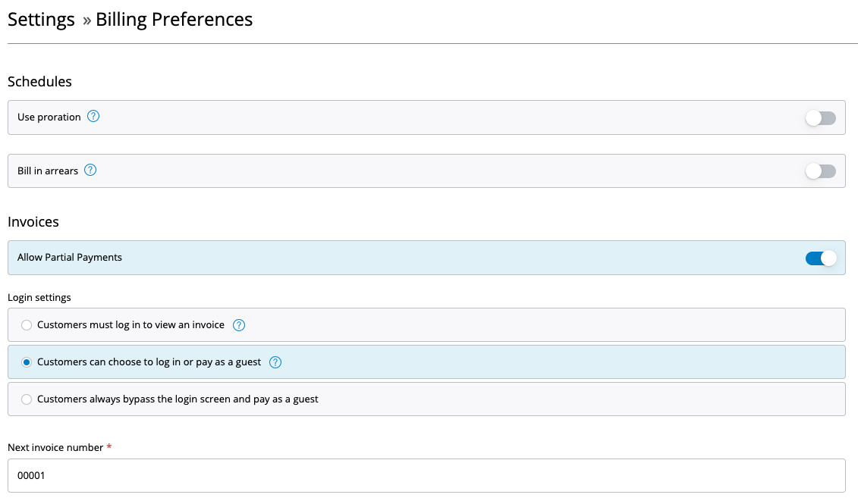Click the help icon beside 'pay as a guest' option

pos(275,362)
